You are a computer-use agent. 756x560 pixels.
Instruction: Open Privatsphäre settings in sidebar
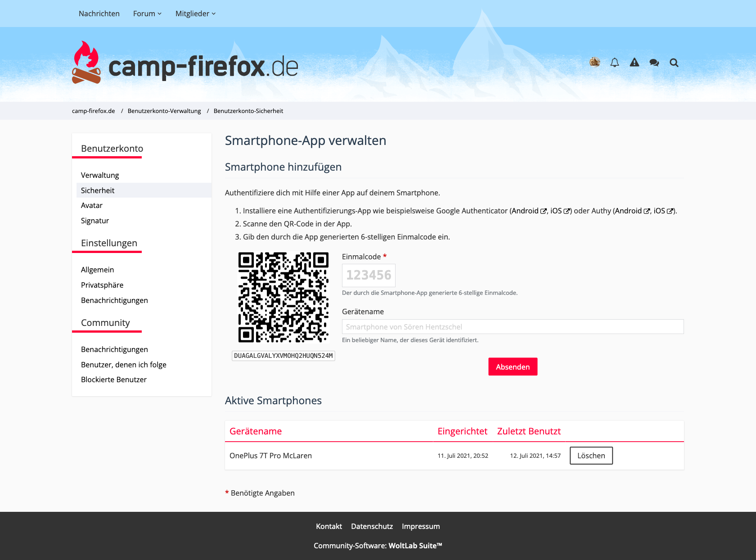102,285
